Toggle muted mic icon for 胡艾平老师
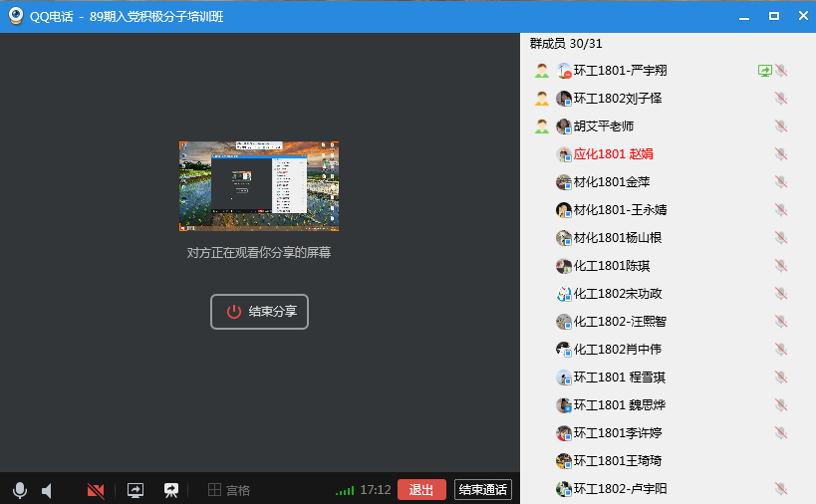This screenshot has width=816, height=504. coord(781,126)
